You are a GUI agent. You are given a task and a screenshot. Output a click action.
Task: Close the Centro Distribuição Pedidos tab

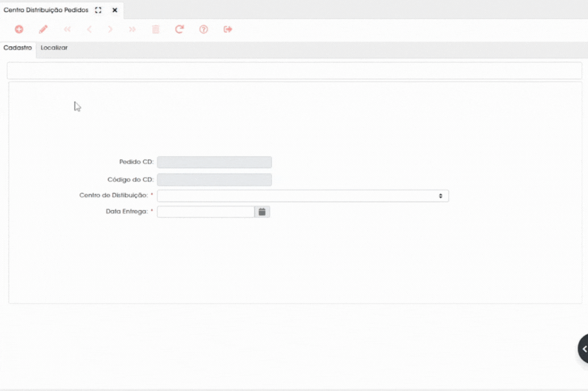(115, 10)
